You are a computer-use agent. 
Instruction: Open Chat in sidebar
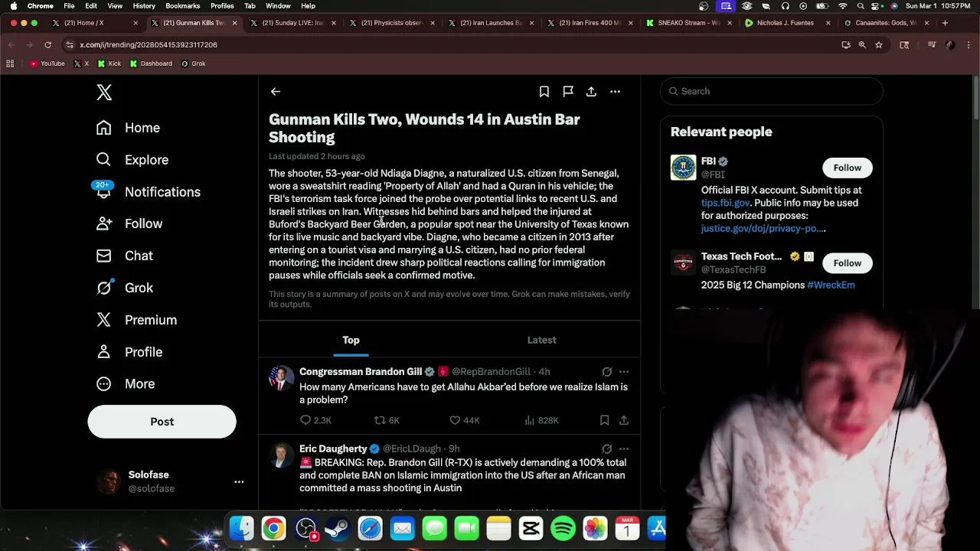(x=124, y=256)
